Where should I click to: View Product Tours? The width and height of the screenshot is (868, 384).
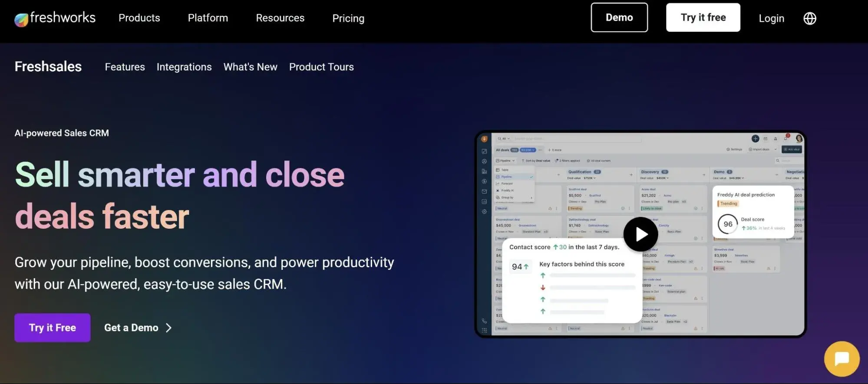point(321,67)
